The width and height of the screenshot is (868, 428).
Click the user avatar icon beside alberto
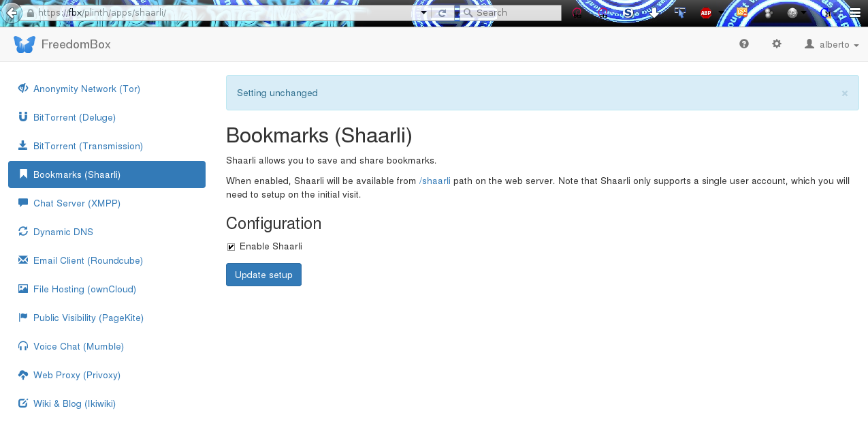coord(809,44)
